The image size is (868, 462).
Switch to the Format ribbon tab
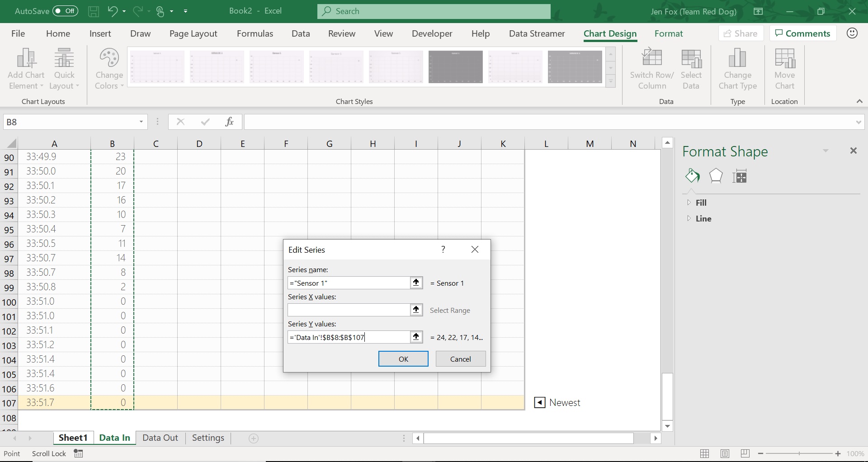[669, 33]
